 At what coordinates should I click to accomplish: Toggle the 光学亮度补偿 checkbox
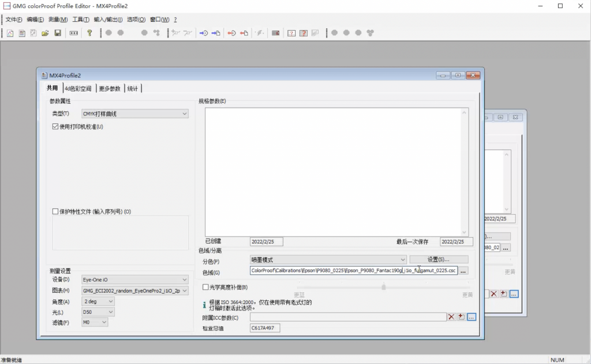(x=205, y=287)
